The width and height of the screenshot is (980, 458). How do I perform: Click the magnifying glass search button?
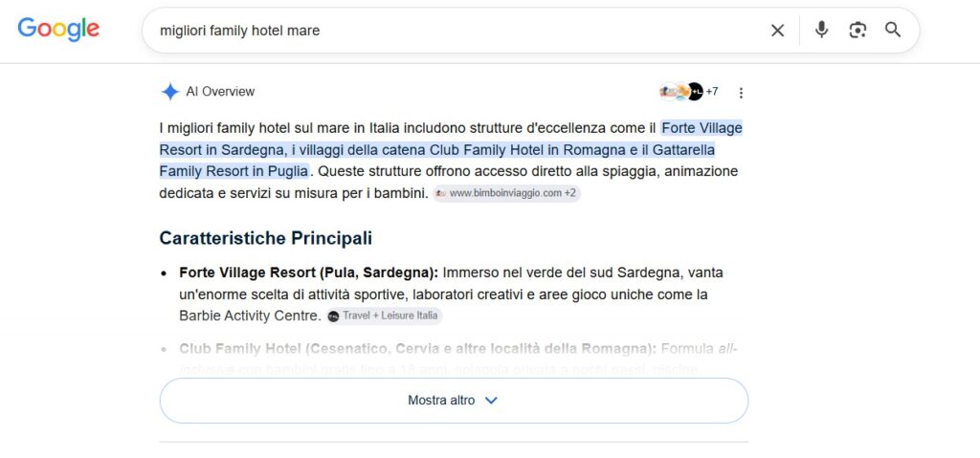pos(893,30)
